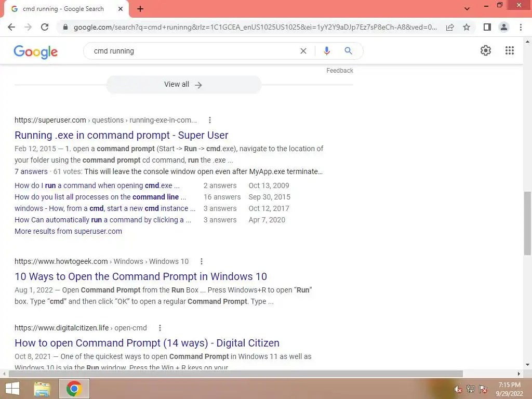Select the cmd running Google Search tab
This screenshot has height=399, width=532.
tap(66, 9)
